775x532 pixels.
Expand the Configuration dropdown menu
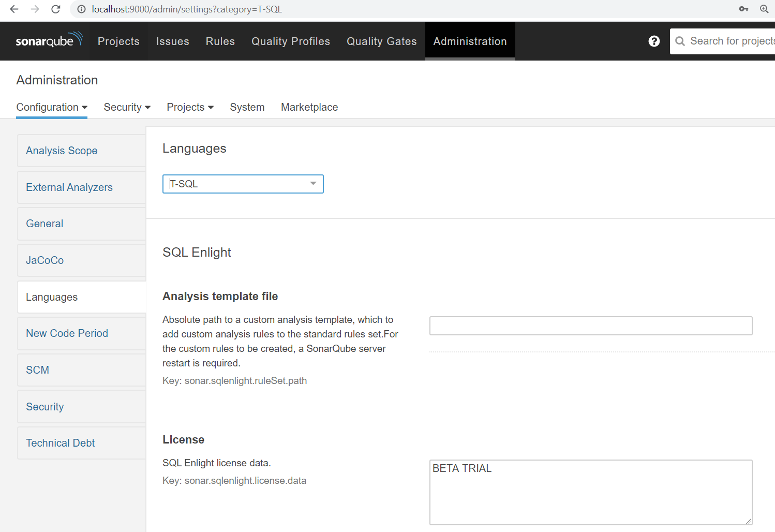pos(52,107)
